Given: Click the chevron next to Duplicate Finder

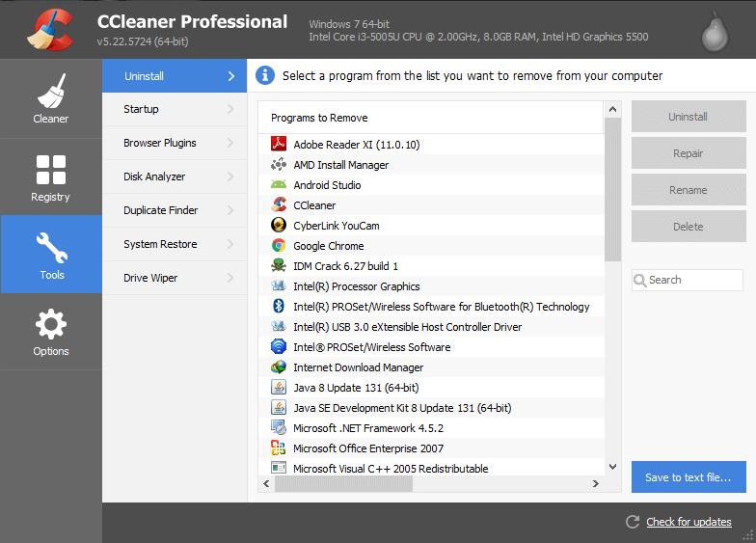Looking at the screenshot, I should (x=230, y=210).
